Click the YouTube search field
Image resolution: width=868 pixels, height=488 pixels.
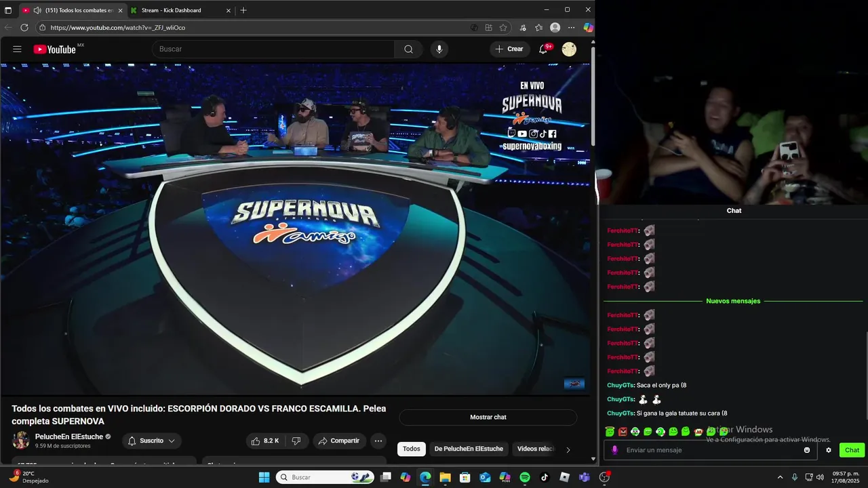pos(273,49)
